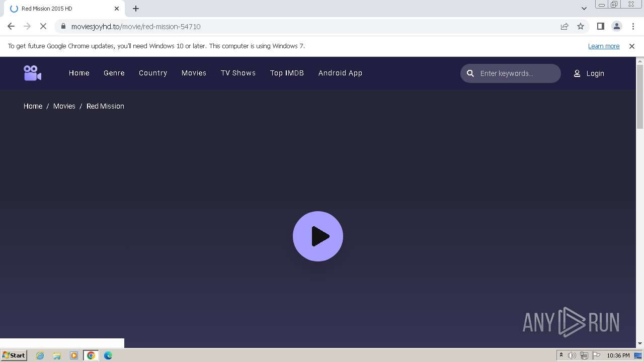Click the scrollbar up arrow

[640, 61]
